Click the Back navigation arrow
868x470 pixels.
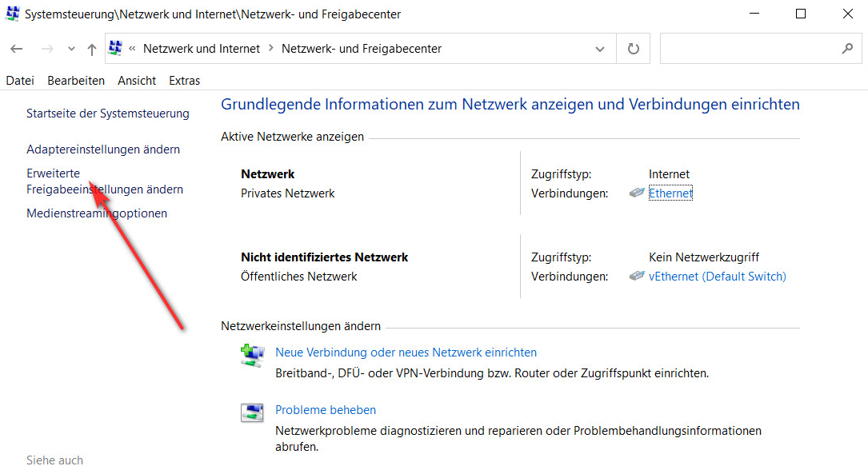[17, 49]
